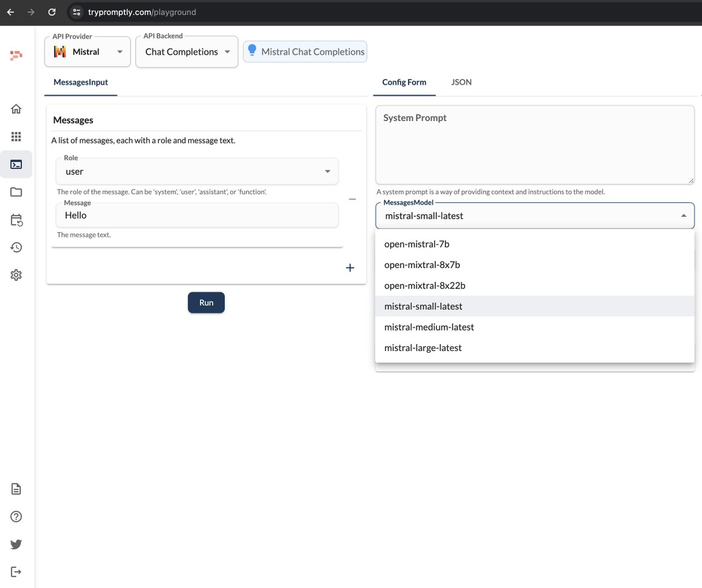Click the browser address bar URL
702x588 pixels.
click(x=142, y=12)
